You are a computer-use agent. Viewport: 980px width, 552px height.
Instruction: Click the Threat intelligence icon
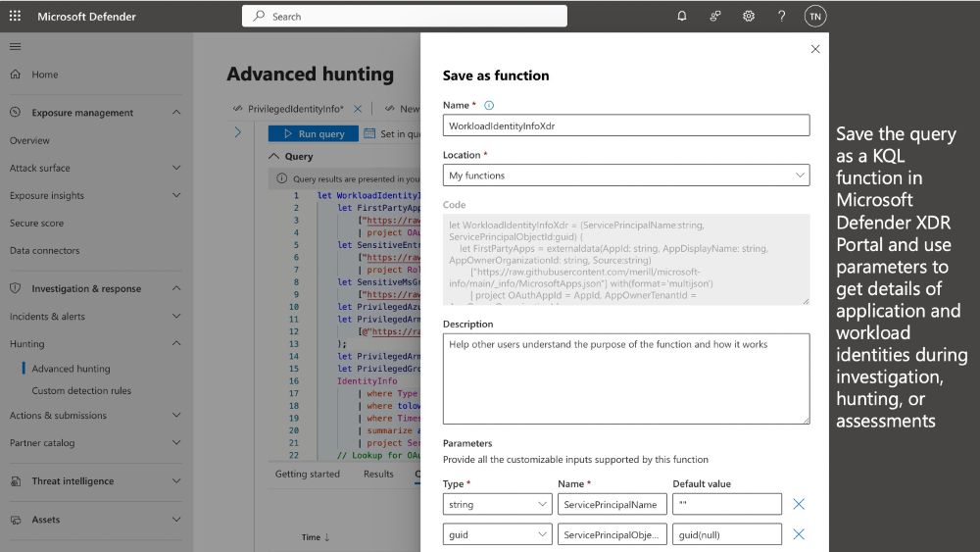(16, 480)
